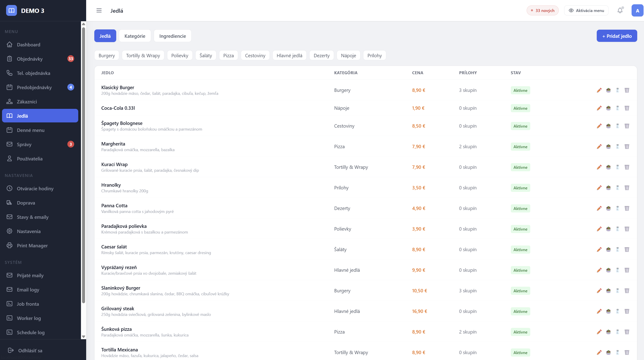Image resolution: width=644 pixels, height=360 pixels.
Task: Toggle the Aktívne status badge for Kurací Wrap
Action: [520, 167]
